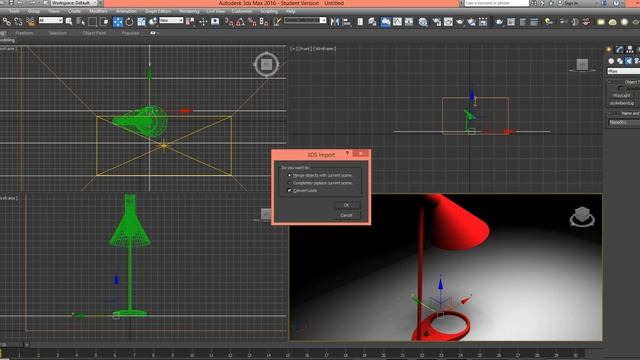The height and width of the screenshot is (360, 640).
Task: Open the Create menu
Action: pyautogui.click(x=74, y=11)
